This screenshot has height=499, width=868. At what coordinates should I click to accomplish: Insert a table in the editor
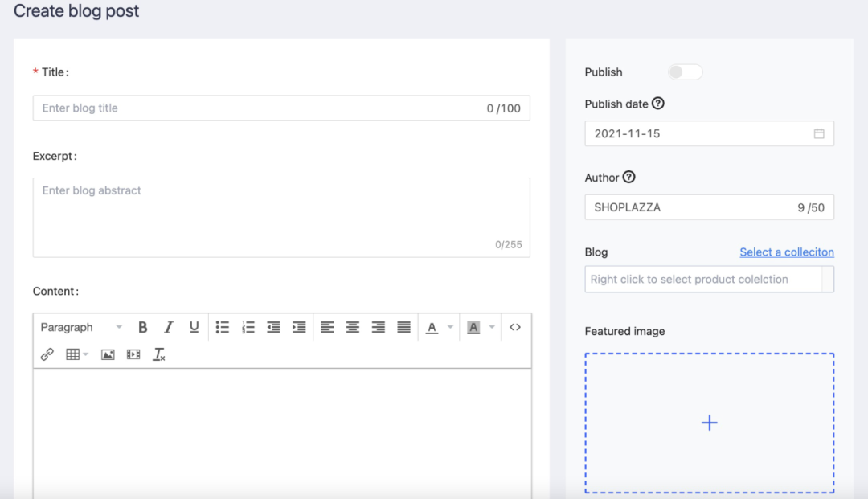[x=72, y=354]
